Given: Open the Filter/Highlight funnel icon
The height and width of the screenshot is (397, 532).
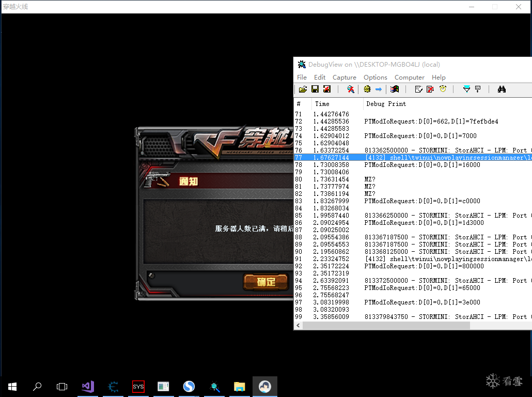Looking at the screenshot, I should point(466,89).
